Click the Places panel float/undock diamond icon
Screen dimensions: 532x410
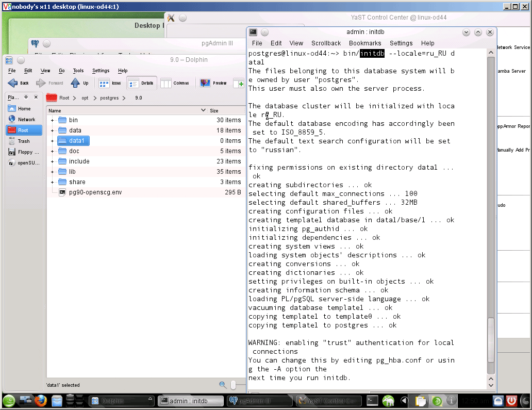(26, 97)
